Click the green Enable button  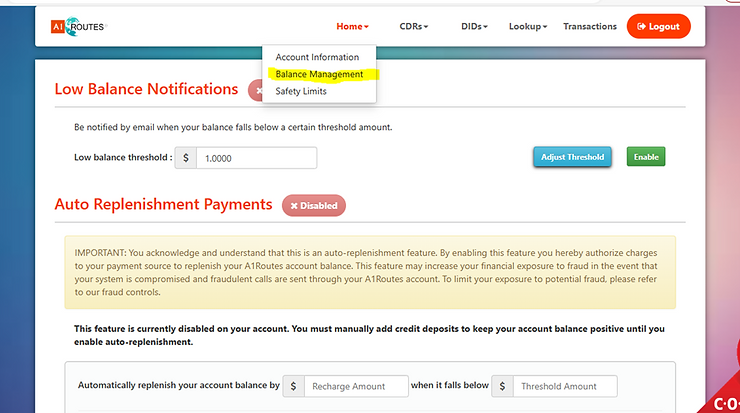646,157
